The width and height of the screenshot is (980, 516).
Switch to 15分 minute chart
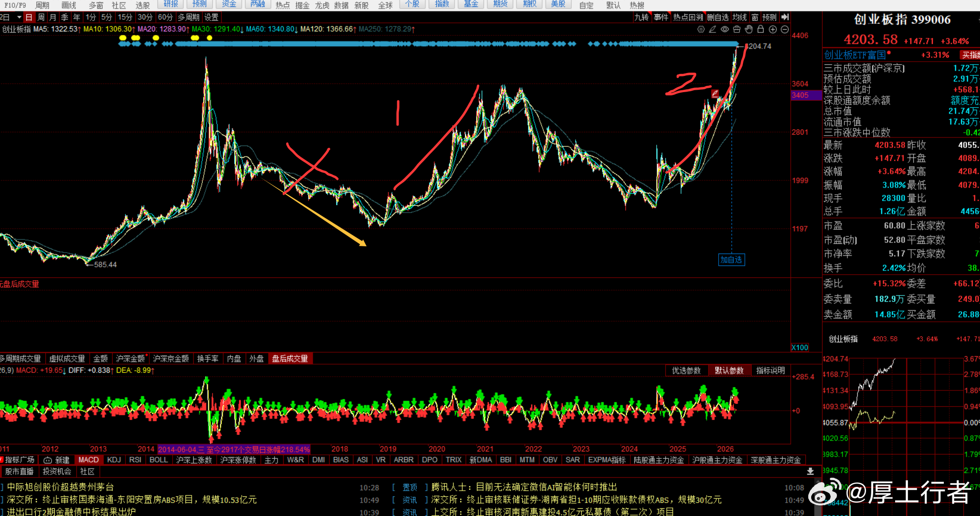click(125, 17)
